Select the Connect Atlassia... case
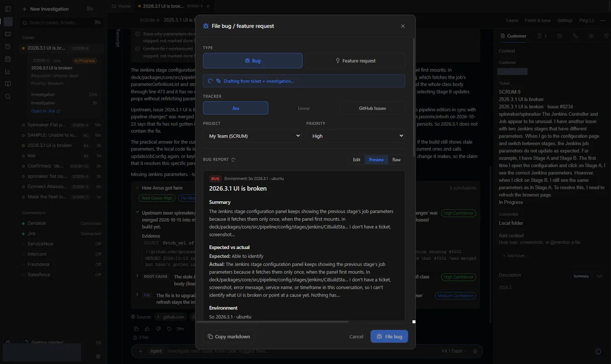611x364 pixels. (62, 186)
